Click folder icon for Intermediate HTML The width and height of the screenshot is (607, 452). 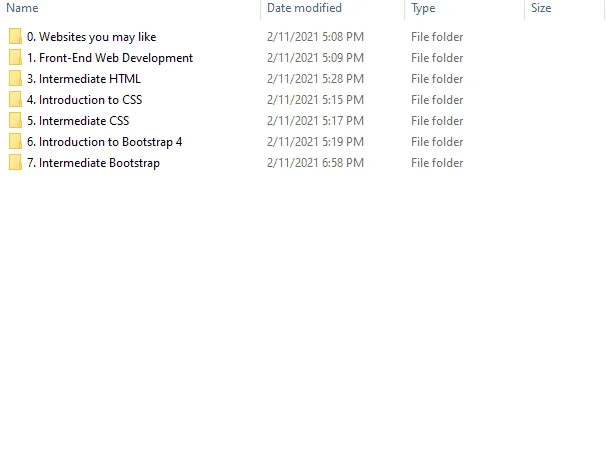coord(15,78)
